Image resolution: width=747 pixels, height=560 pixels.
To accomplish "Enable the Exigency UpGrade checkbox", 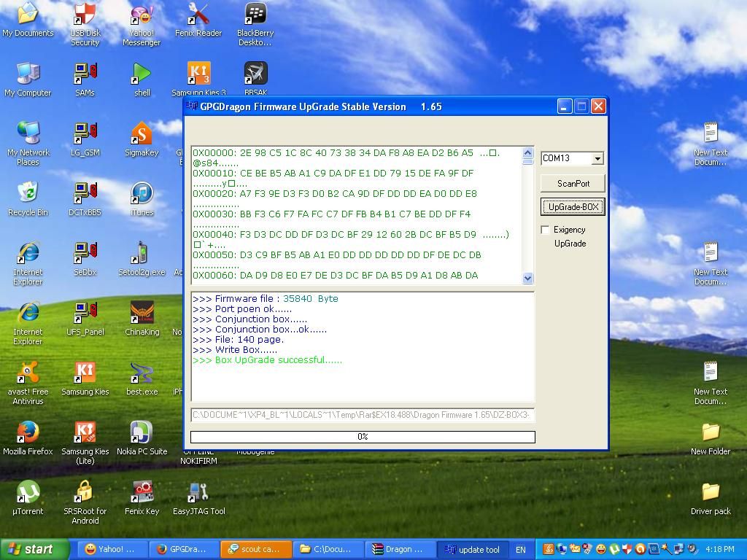I will 546,230.
